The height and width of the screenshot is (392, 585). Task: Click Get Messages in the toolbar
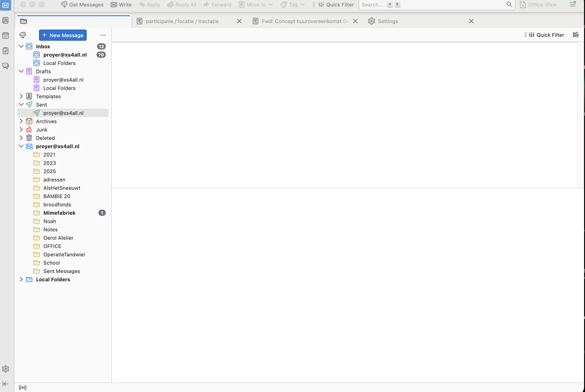82,4
